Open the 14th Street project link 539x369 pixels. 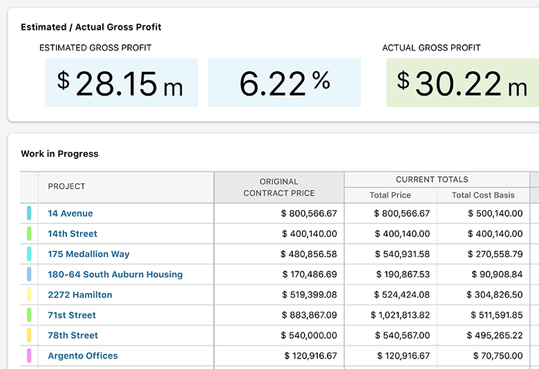pos(72,234)
